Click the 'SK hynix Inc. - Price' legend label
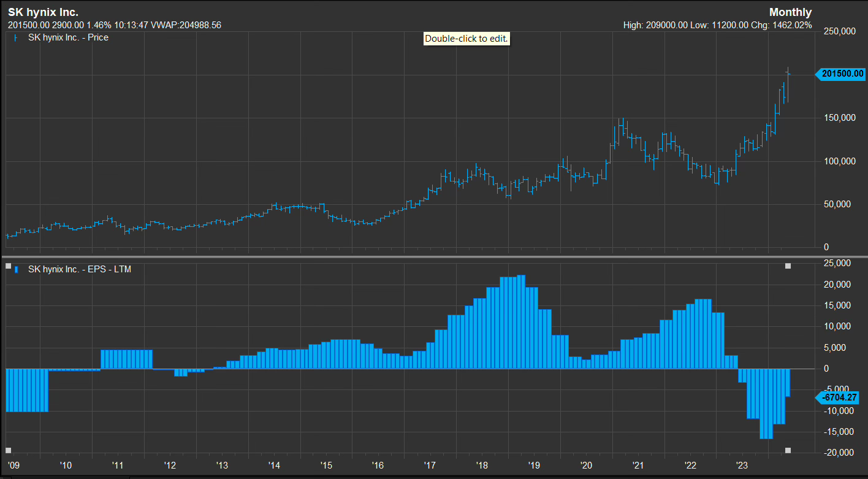The height and width of the screenshot is (479, 868). 68,37
